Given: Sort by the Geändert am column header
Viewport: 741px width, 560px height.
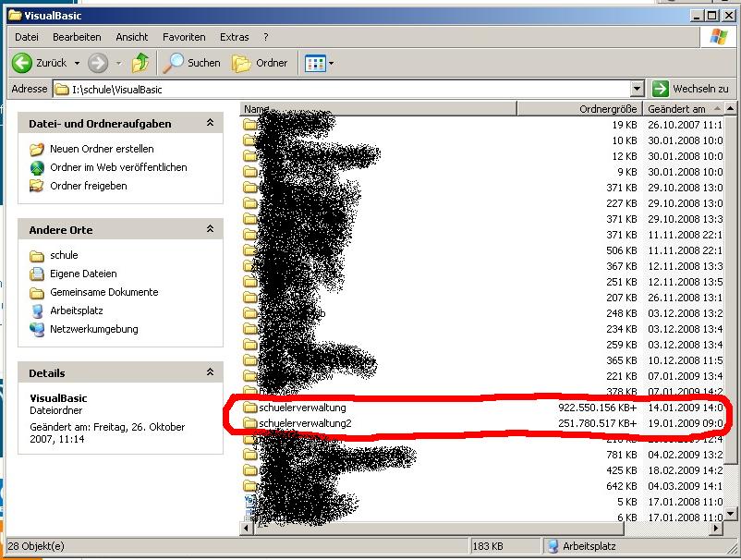Looking at the screenshot, I should [x=684, y=109].
